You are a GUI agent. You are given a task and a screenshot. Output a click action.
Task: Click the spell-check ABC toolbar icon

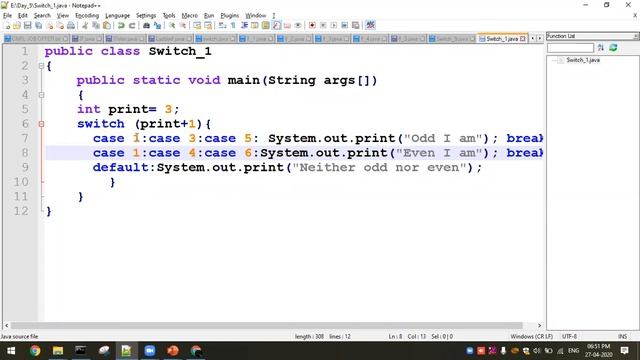[x=370, y=25]
